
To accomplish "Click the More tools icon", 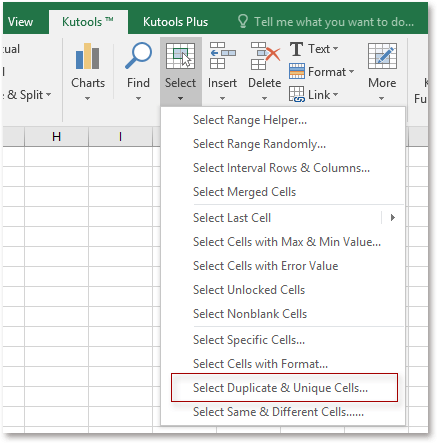I will pos(382,56).
